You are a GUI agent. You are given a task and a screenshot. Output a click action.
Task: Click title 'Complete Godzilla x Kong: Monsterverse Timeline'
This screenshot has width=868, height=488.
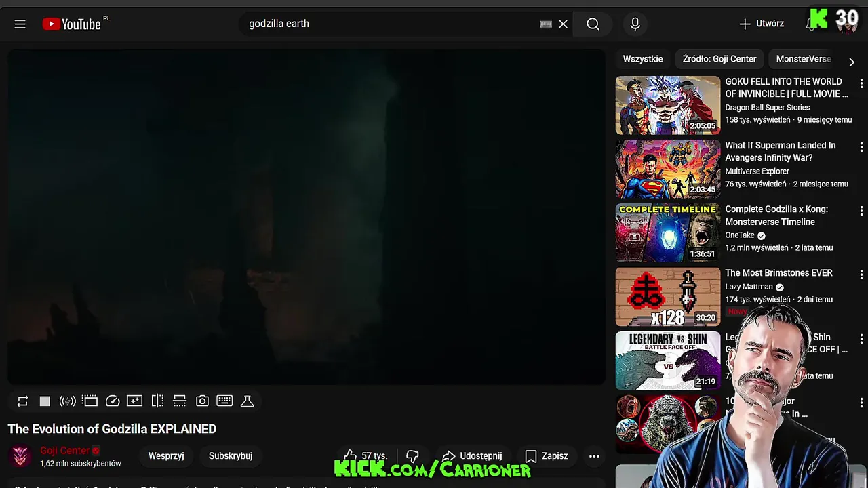click(x=776, y=216)
